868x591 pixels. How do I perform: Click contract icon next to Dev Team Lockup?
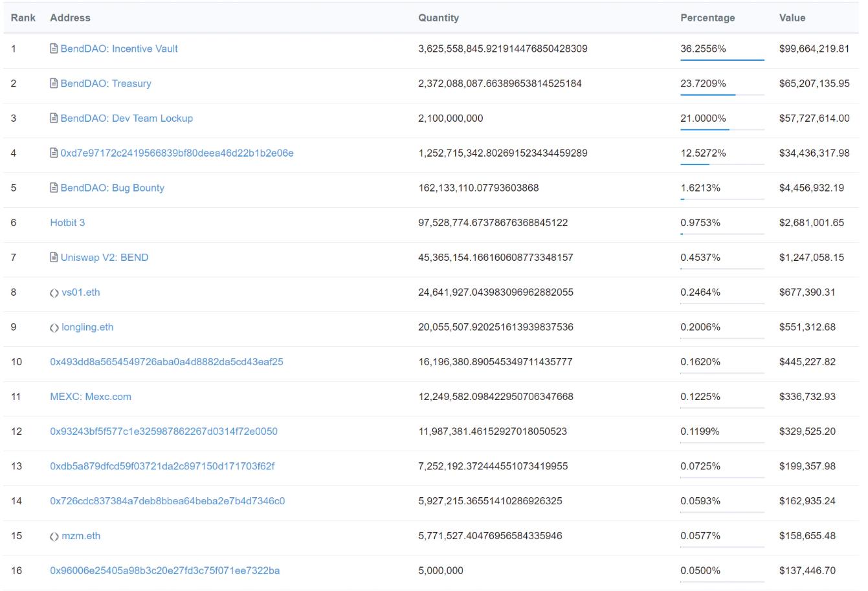pos(54,118)
